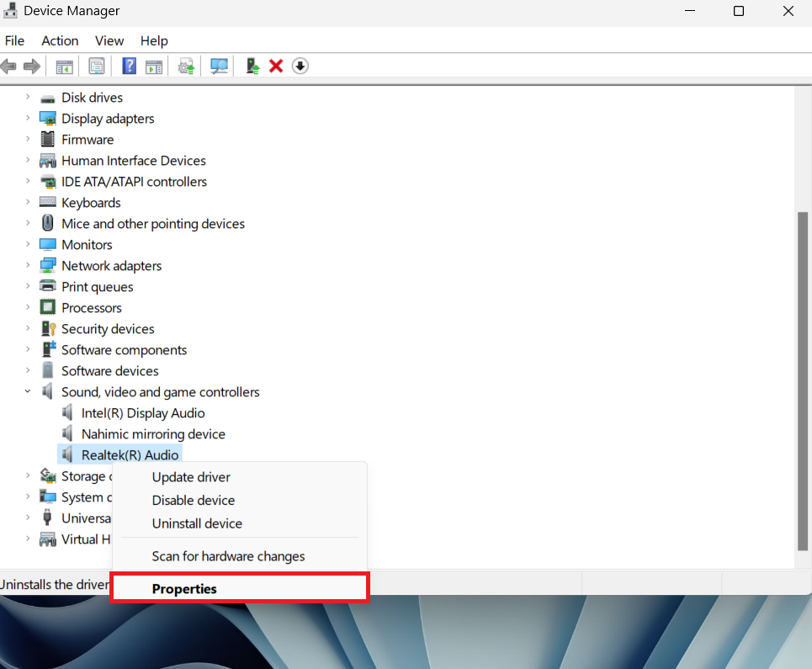This screenshot has width=812, height=669.
Task: Select Uninstall device in the context menu
Action: [197, 523]
